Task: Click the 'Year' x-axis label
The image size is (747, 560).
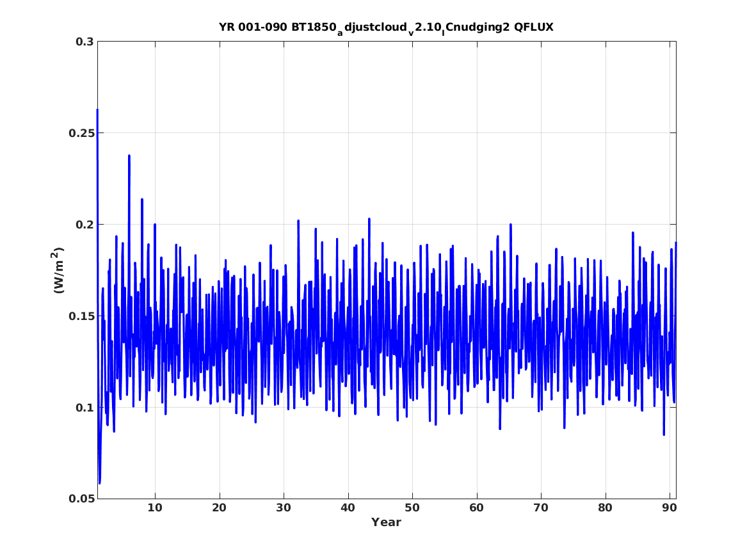Action: coord(386,522)
